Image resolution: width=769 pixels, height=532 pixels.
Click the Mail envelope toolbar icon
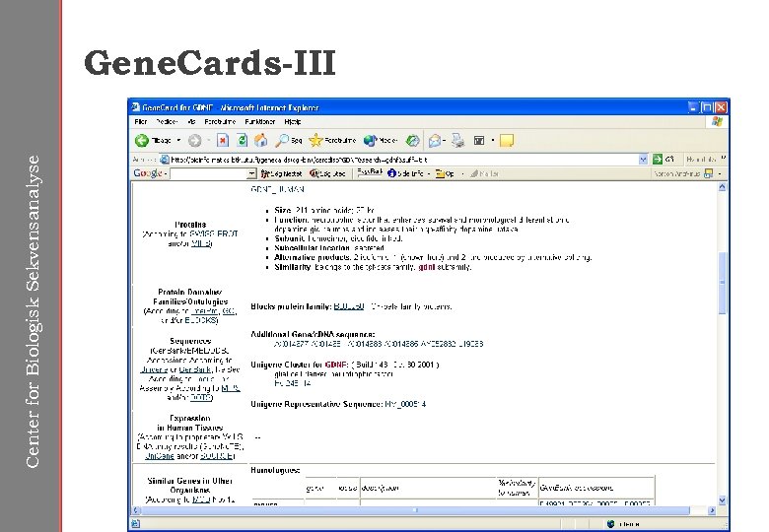[x=435, y=141]
